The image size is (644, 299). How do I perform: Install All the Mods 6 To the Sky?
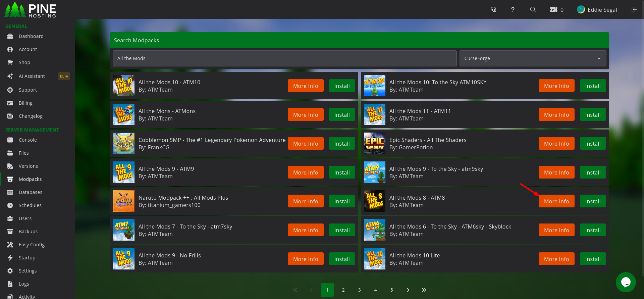pyautogui.click(x=593, y=230)
